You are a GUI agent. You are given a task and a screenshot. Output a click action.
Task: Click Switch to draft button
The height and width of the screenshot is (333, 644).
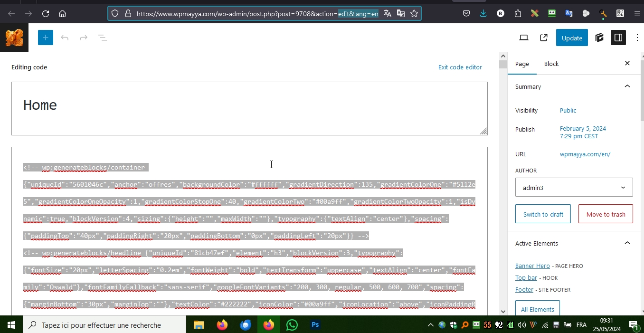click(543, 214)
